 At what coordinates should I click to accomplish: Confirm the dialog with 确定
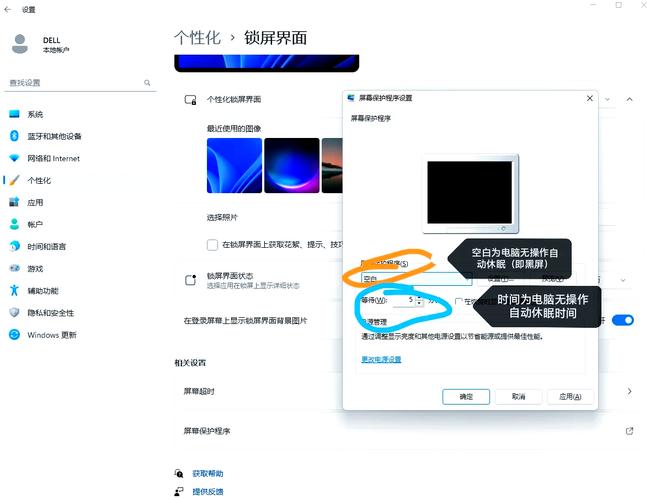[x=466, y=396]
